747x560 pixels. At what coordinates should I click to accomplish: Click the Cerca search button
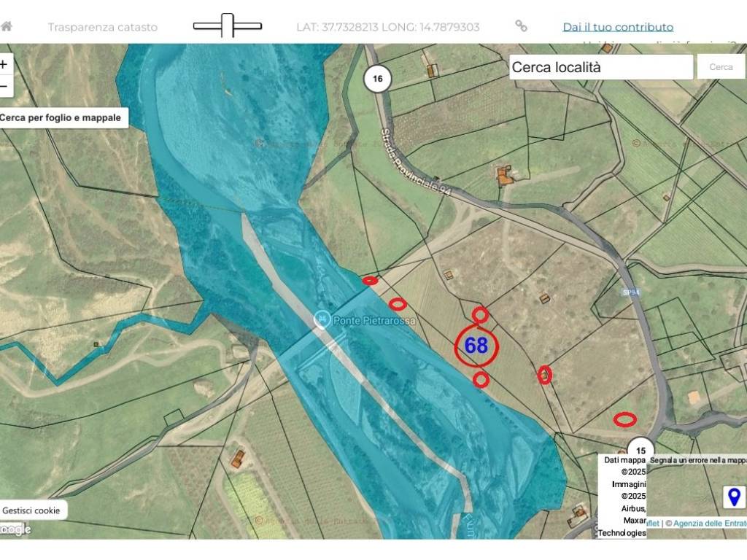(x=721, y=67)
